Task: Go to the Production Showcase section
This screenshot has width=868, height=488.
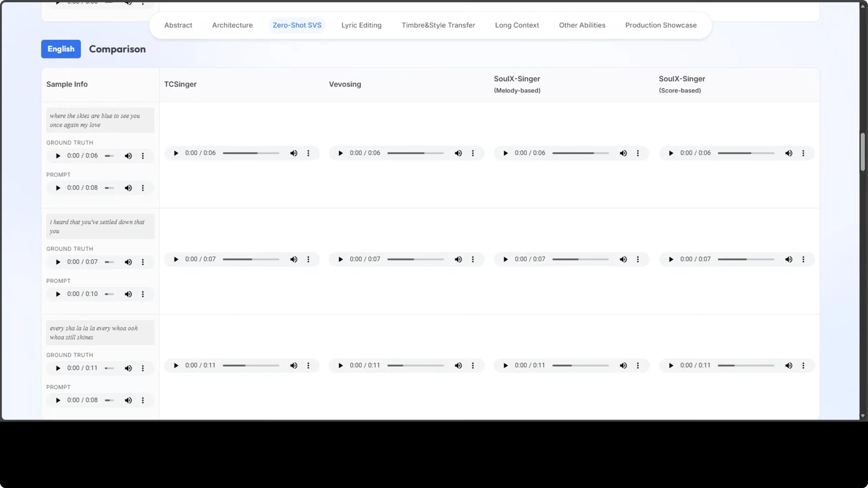Action: pos(661,25)
